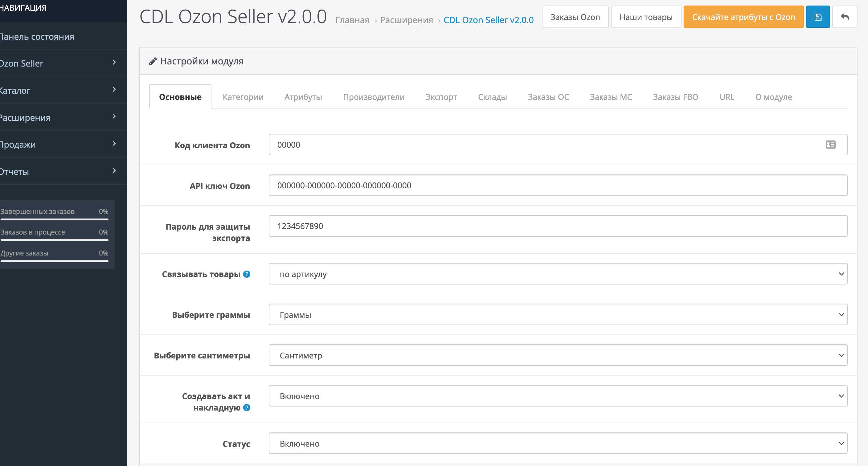The image size is (868, 466).
Task: Click the help icon next to Связывать товары
Action: click(x=247, y=274)
